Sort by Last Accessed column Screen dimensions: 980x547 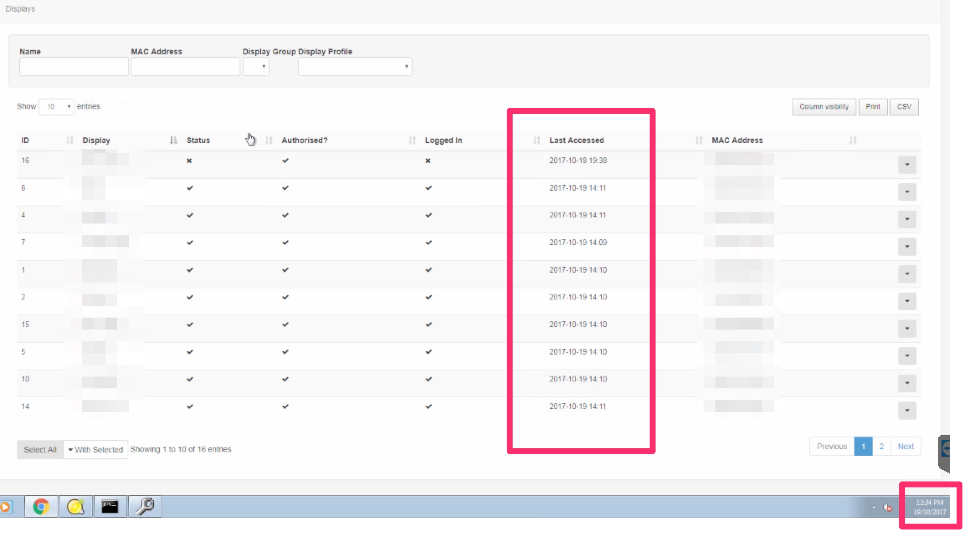[576, 140]
